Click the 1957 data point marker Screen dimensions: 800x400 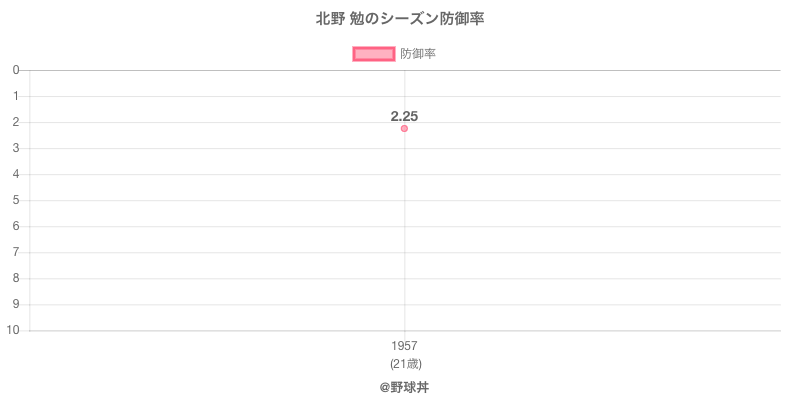404,128
